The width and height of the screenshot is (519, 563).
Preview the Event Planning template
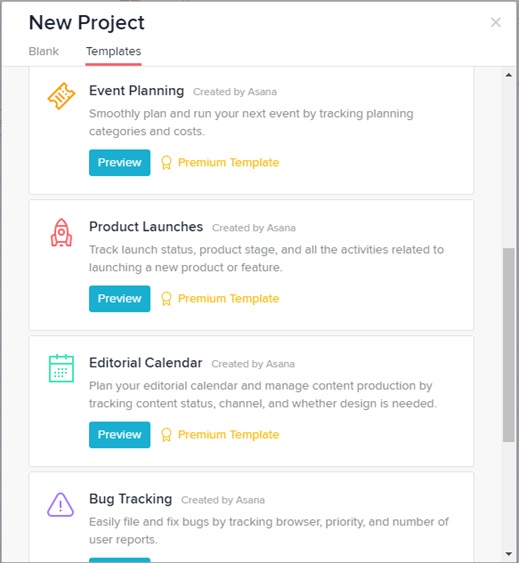click(120, 163)
